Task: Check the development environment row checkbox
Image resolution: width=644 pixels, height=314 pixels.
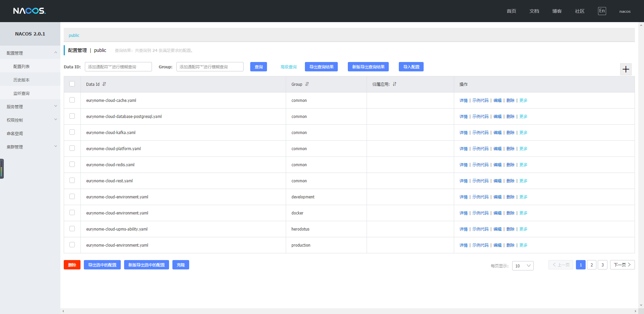Action: pyautogui.click(x=72, y=196)
